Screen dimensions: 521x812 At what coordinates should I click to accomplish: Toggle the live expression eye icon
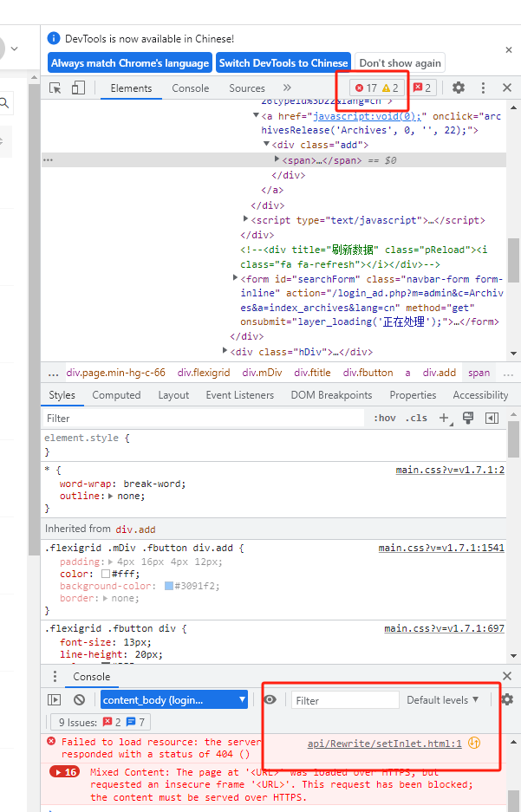tap(270, 699)
